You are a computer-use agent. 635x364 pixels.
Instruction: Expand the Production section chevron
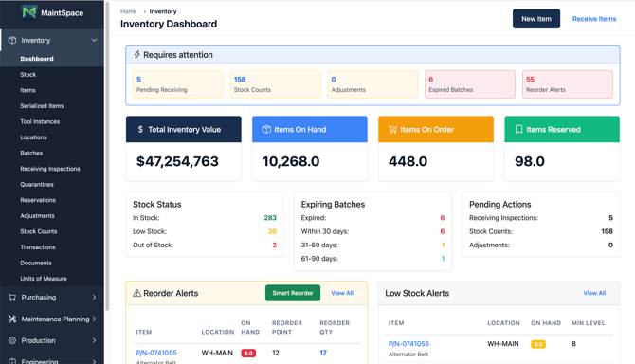click(94, 340)
